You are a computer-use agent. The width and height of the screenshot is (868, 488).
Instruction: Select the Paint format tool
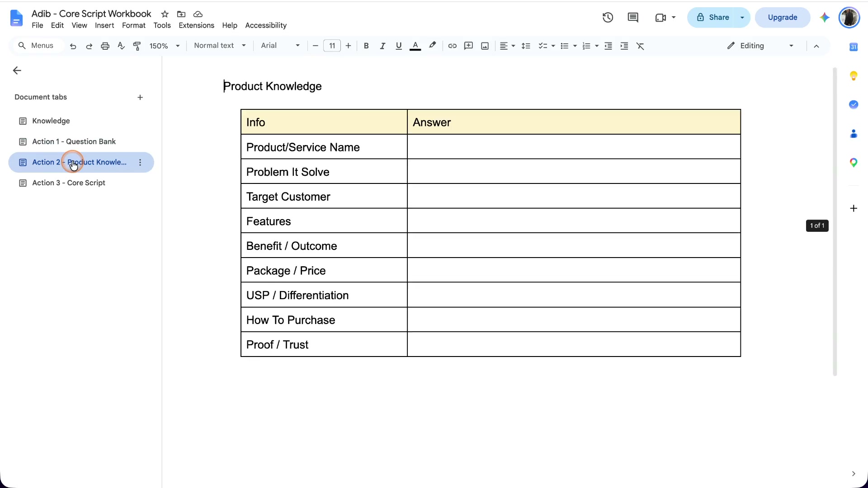[x=137, y=46]
